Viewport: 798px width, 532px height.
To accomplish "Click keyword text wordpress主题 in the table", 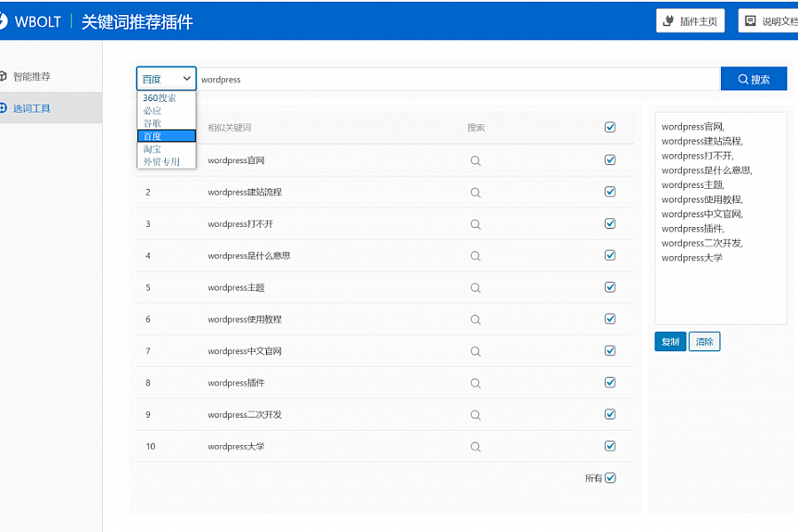I will (x=236, y=287).
